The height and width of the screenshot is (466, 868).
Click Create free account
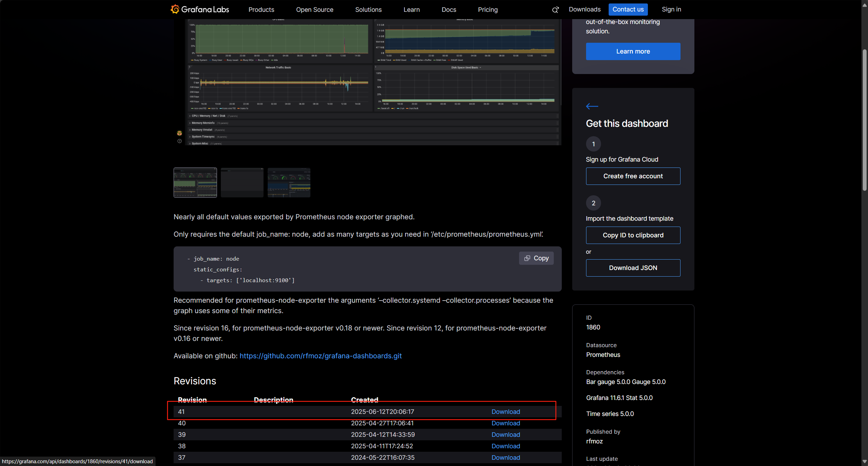coord(633,176)
